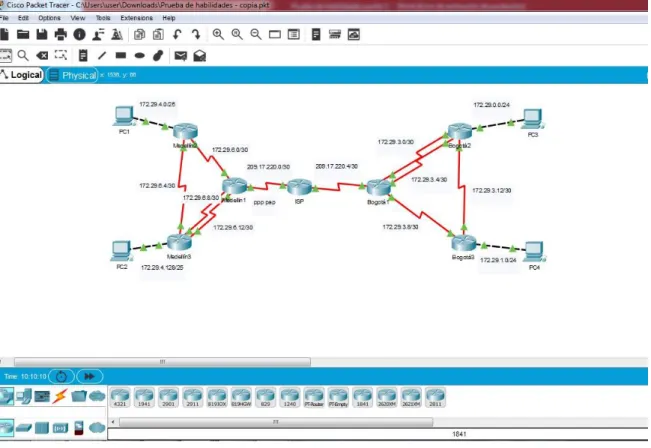Viewport: 651px width, 448px height.
Task: Open the Network Information icon
Action: (79, 34)
